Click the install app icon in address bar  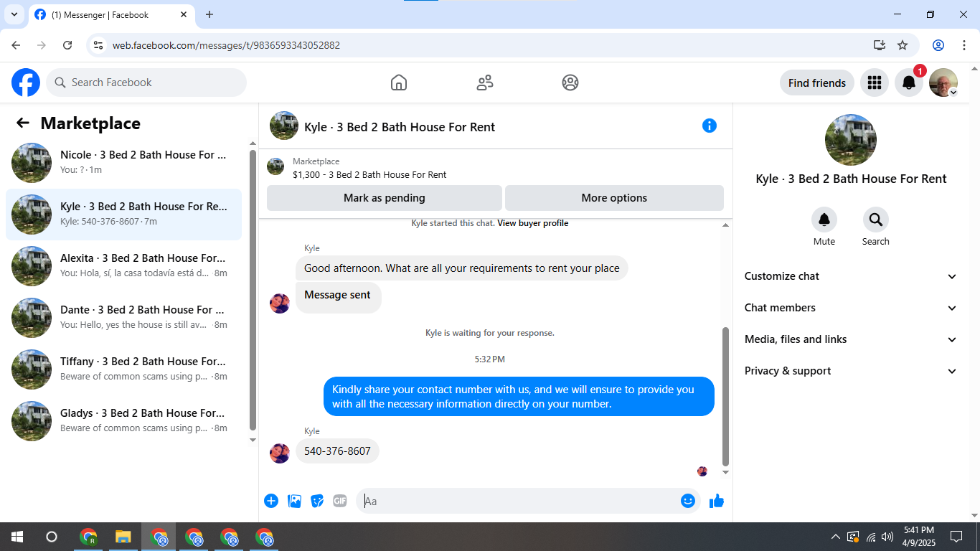[880, 45]
